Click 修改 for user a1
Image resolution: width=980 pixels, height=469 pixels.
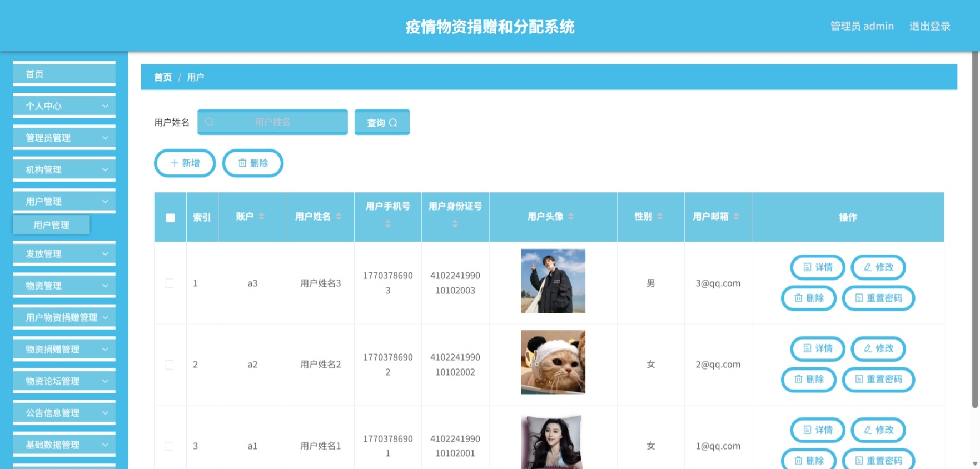(x=878, y=430)
